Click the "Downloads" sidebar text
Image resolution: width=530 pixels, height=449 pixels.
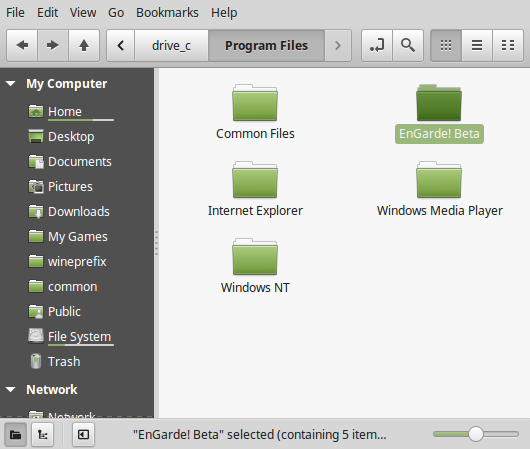coord(79,212)
